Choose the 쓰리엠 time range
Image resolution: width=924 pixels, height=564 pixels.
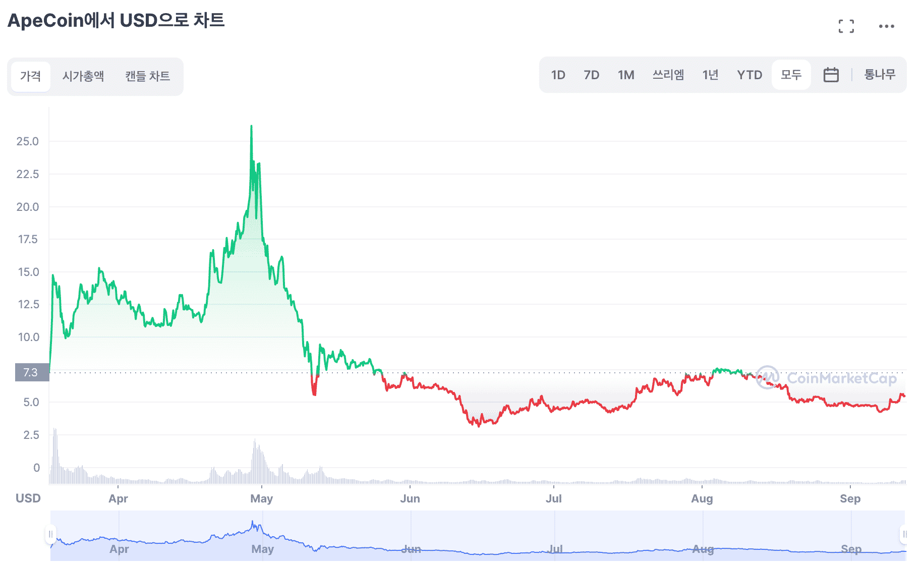pyautogui.click(x=668, y=75)
